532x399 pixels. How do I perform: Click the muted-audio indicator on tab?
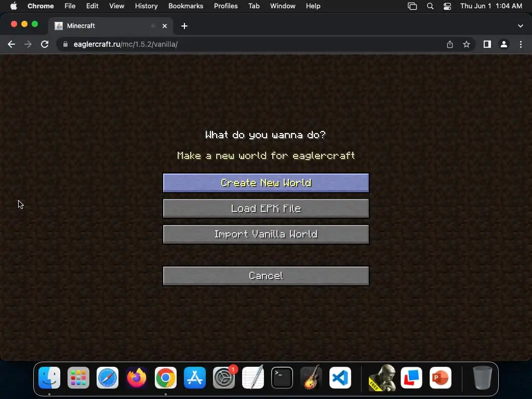[x=153, y=26]
